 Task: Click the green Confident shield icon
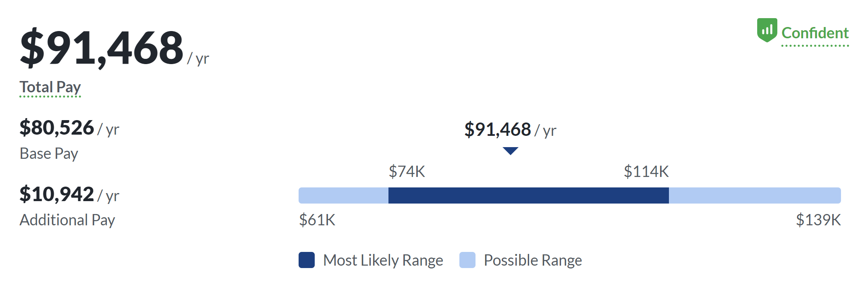coord(766,30)
